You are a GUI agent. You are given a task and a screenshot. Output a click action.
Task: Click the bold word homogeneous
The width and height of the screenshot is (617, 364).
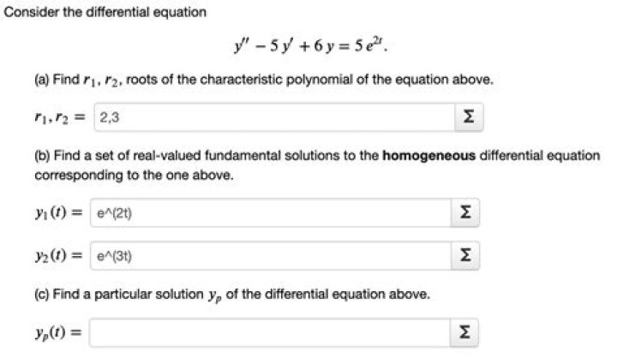pos(429,156)
